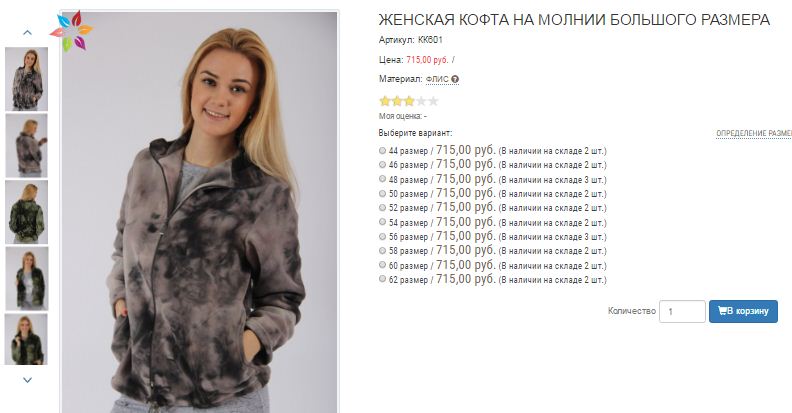
Task: Click the question mark icon next to ФЛИС
Action: point(455,79)
